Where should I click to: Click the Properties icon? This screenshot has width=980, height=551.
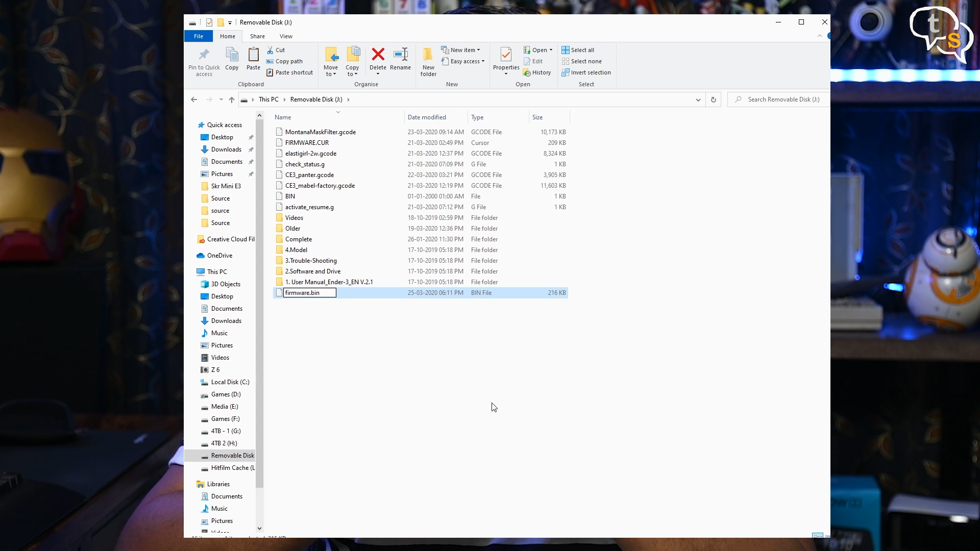coord(506,54)
